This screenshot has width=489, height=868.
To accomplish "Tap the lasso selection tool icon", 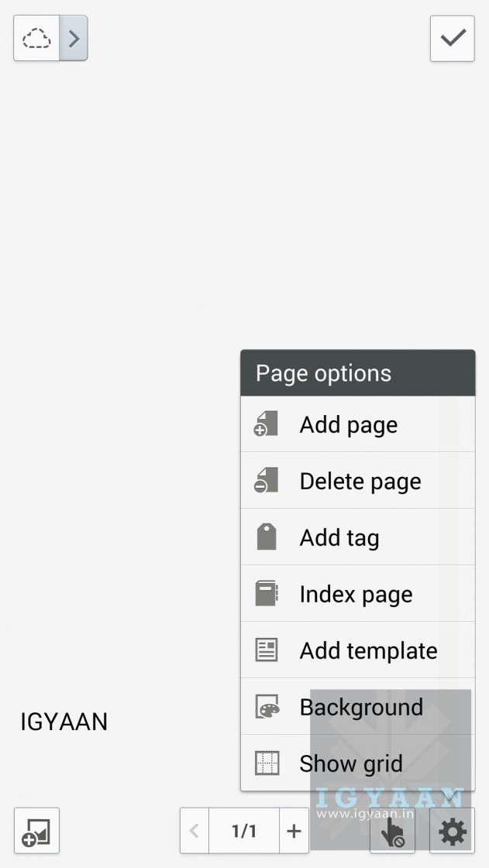I will pos(36,38).
